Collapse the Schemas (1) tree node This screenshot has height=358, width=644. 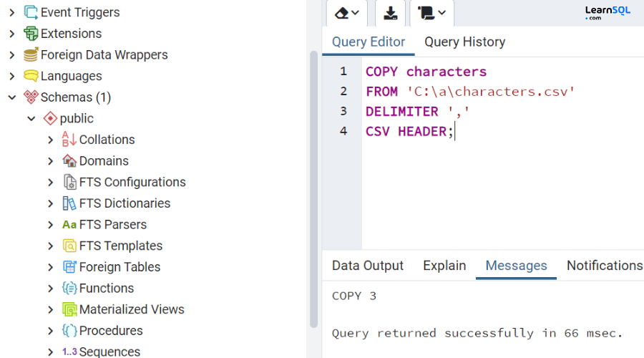click(x=11, y=97)
